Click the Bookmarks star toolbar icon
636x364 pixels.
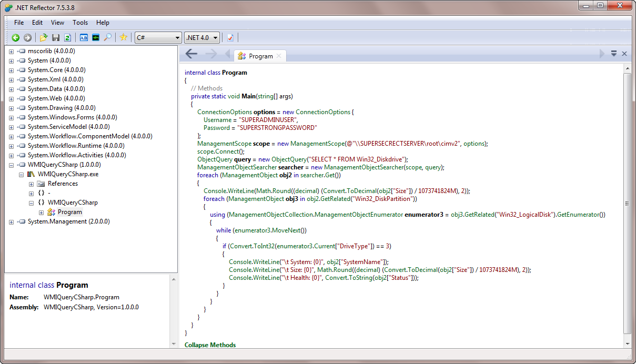click(x=124, y=37)
